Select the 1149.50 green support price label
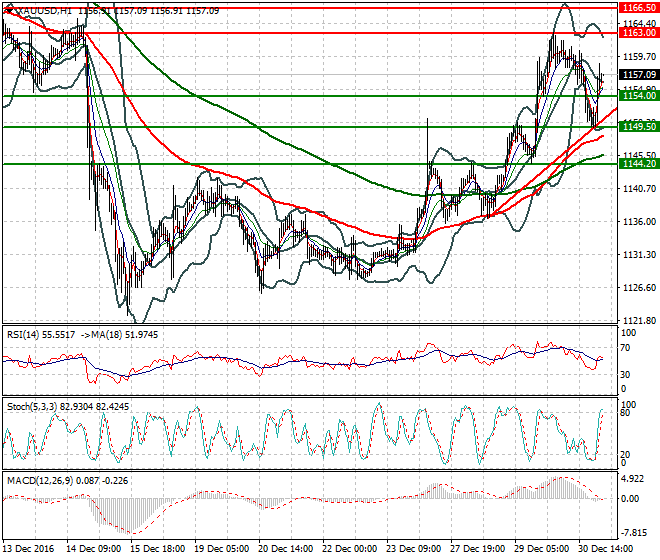 639,127
